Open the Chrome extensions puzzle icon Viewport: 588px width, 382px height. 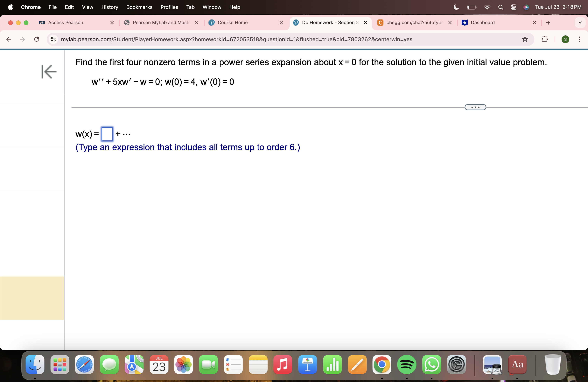pos(544,39)
